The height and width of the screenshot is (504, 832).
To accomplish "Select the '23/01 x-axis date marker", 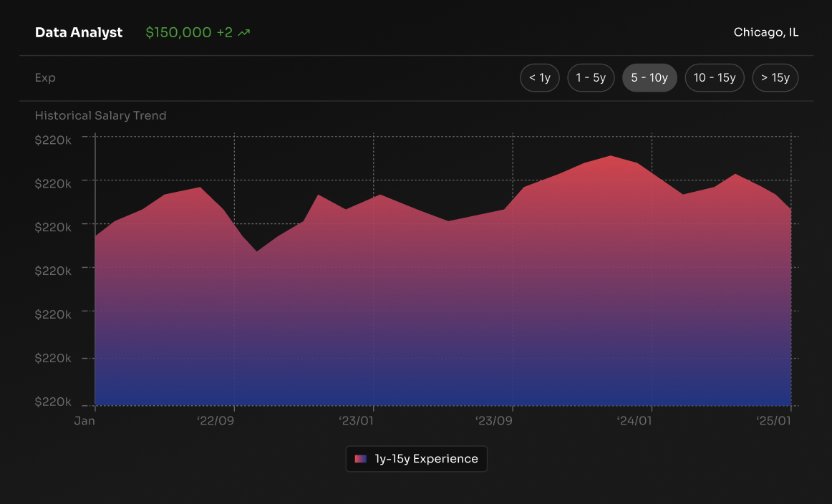I will coord(356,421).
